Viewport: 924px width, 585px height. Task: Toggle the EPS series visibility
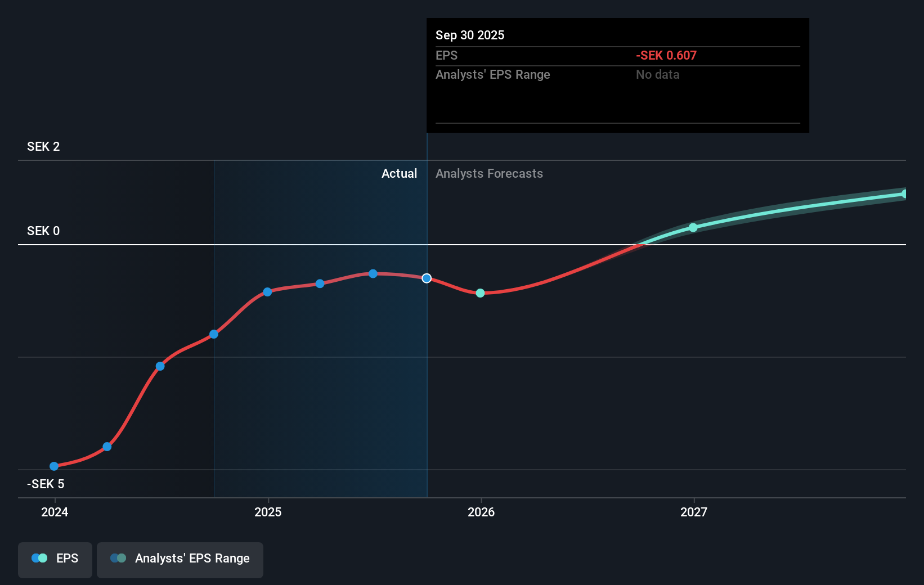pos(55,560)
